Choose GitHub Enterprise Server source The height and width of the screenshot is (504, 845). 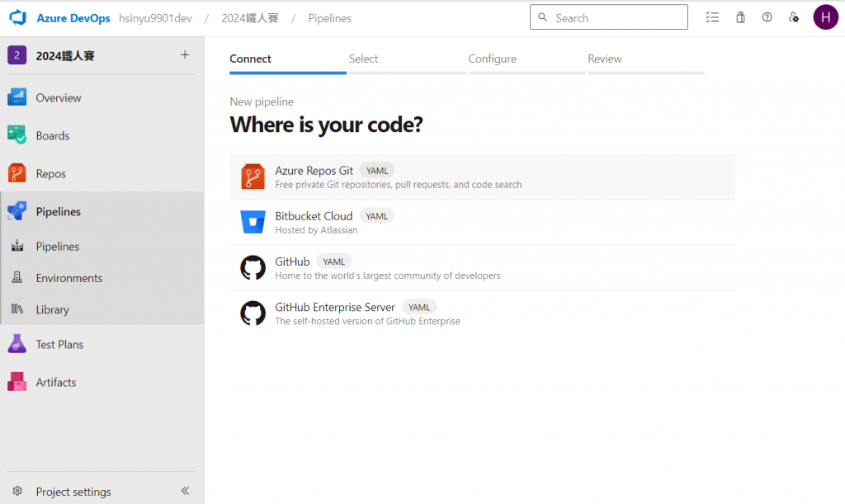pos(482,313)
